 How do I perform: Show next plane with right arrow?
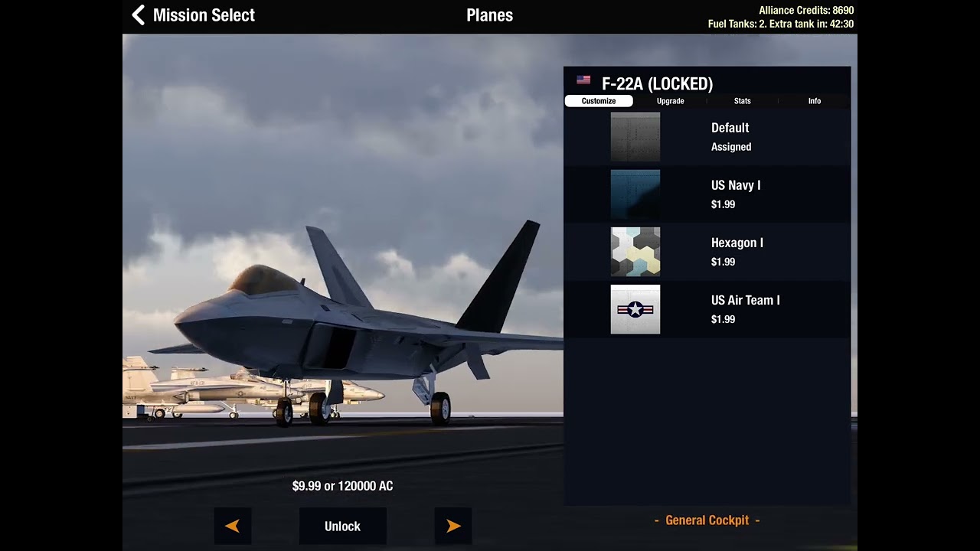click(x=453, y=526)
